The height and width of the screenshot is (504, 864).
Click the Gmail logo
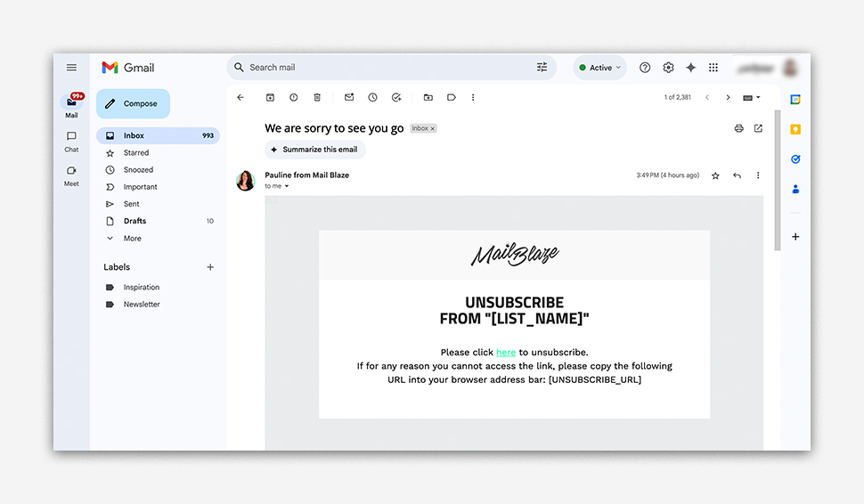[128, 68]
